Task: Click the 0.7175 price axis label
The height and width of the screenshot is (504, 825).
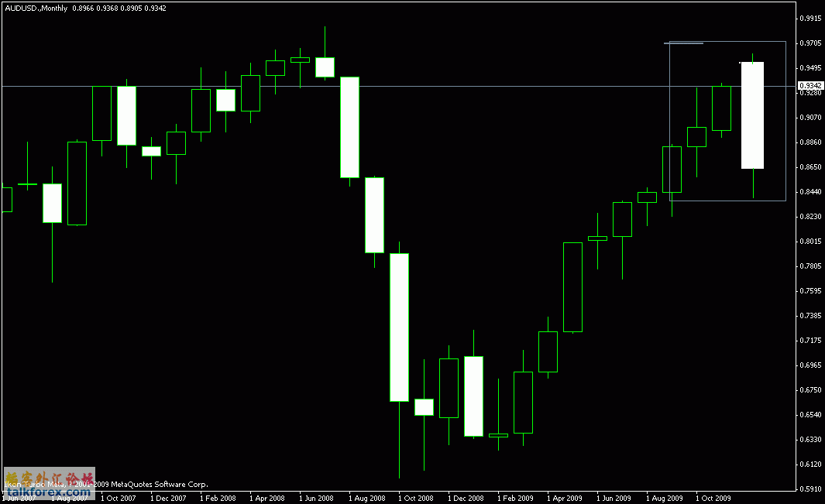Action: (810, 341)
